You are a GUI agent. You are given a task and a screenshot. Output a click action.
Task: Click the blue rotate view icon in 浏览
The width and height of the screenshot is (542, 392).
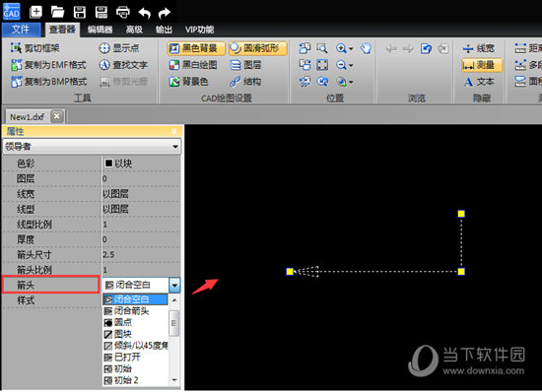click(426, 48)
